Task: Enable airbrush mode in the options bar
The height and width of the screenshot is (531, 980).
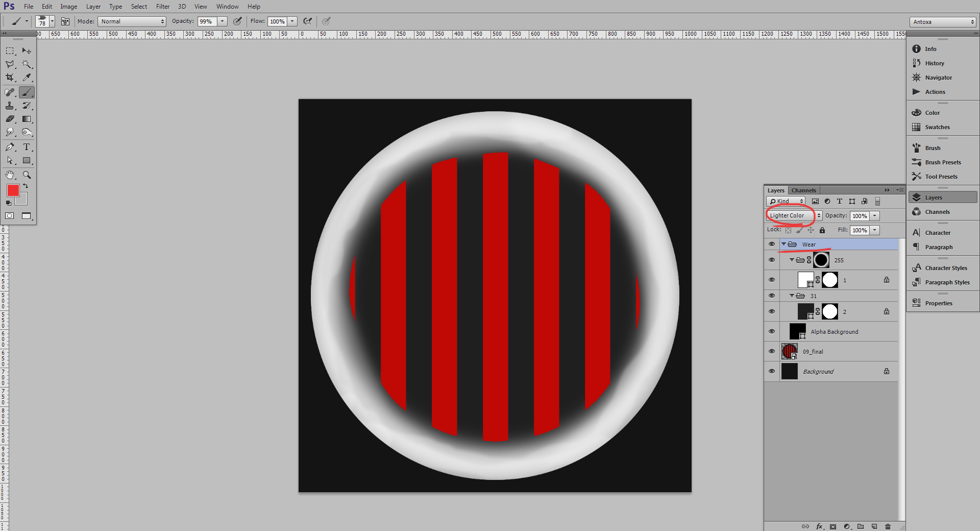Action: coord(308,21)
